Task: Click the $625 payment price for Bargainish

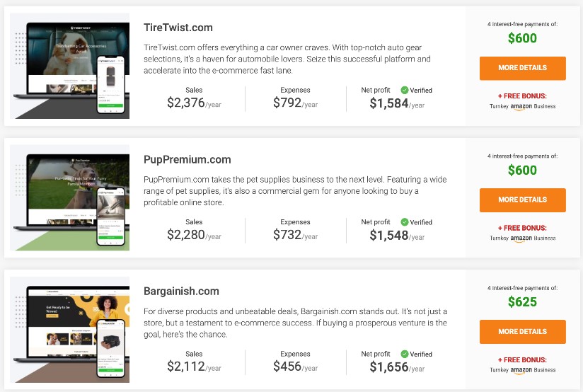Action: pos(522,302)
